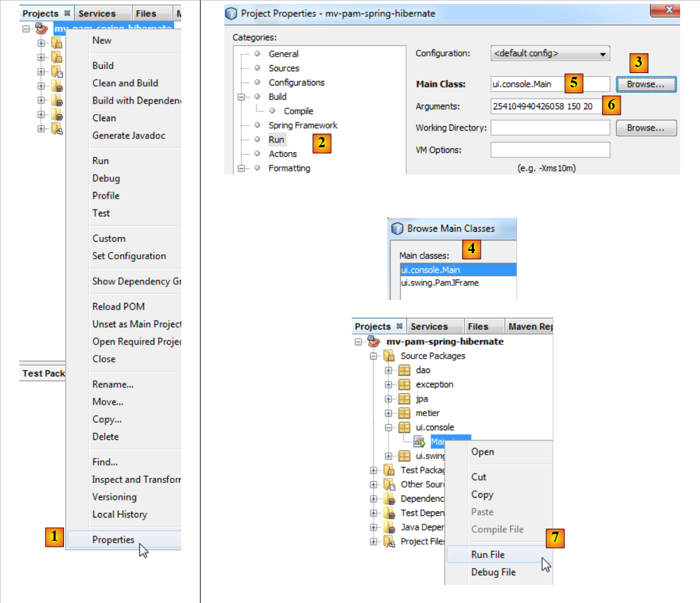Select ui.swing.PamJFrame in main classes list

point(439,283)
